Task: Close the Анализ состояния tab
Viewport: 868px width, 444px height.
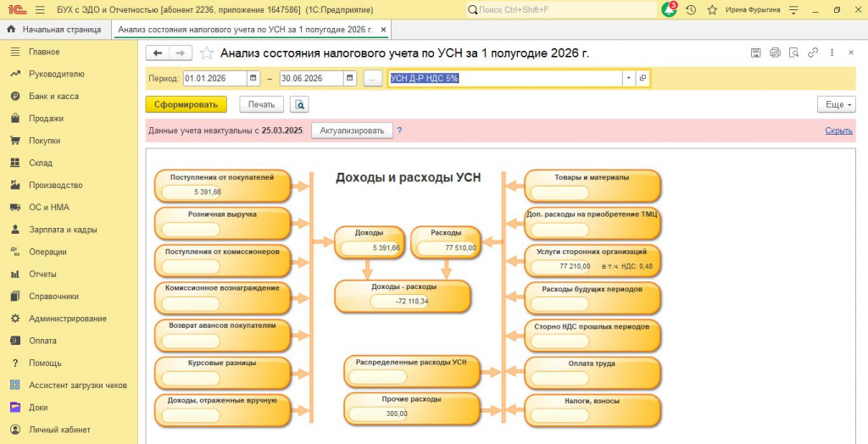Action: (384, 30)
